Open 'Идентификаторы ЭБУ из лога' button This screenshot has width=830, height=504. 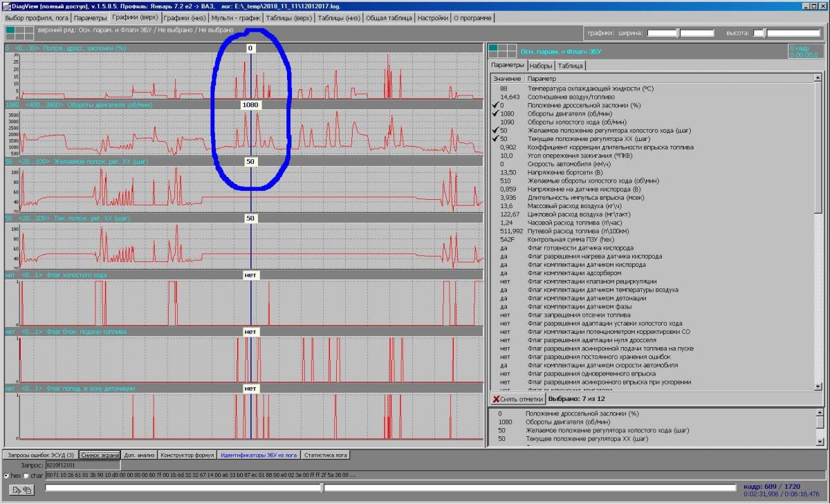click(259, 455)
